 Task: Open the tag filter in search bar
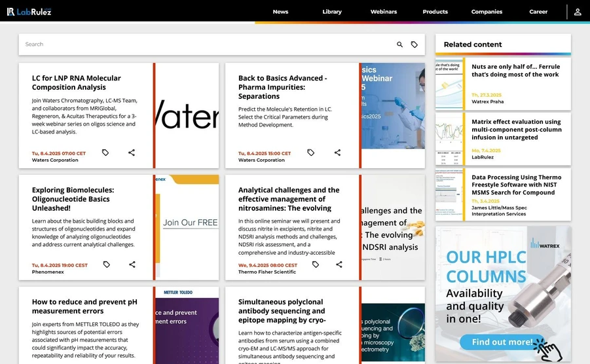[415, 45]
